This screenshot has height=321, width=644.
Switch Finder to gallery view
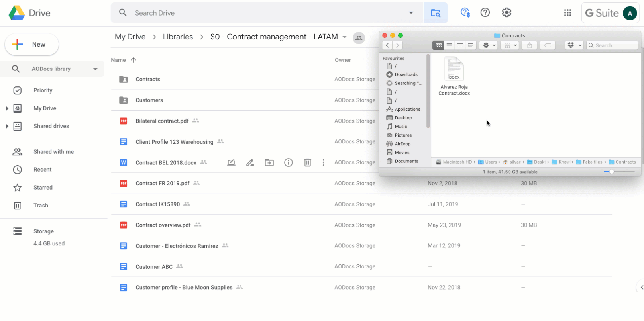pyautogui.click(x=471, y=45)
